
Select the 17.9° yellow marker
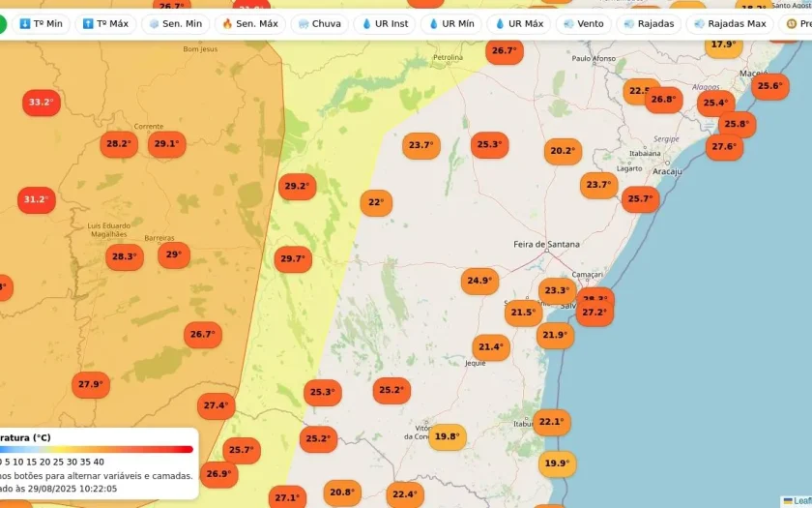(724, 45)
